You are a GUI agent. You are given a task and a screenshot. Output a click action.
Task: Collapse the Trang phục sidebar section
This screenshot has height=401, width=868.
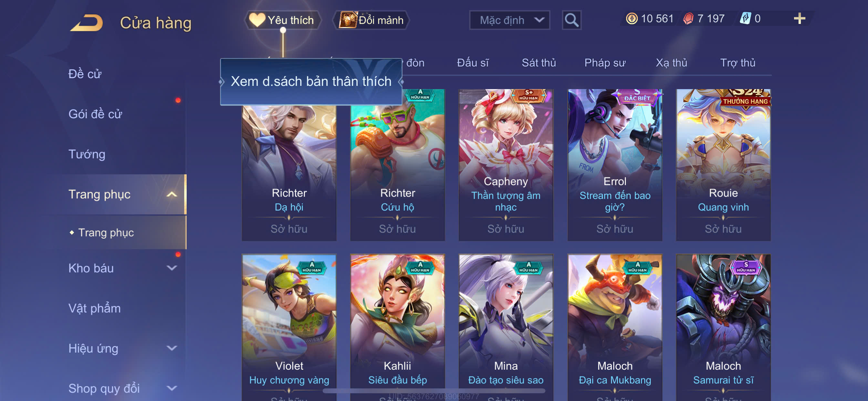171,194
